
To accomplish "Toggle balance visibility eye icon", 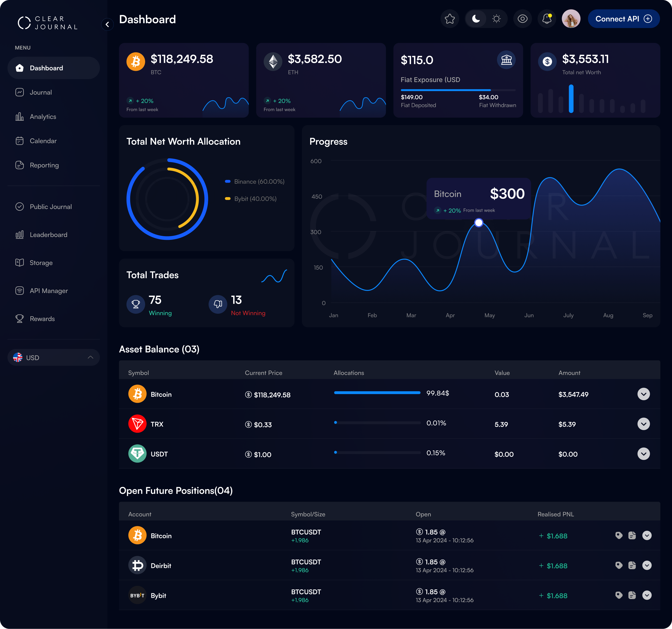I will (x=522, y=19).
